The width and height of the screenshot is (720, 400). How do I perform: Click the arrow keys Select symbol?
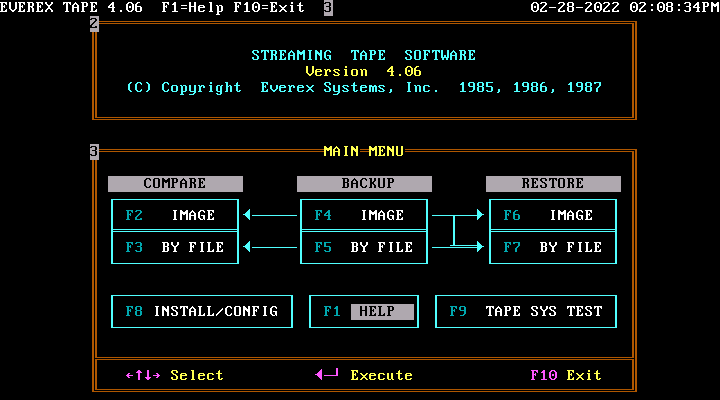point(143,375)
